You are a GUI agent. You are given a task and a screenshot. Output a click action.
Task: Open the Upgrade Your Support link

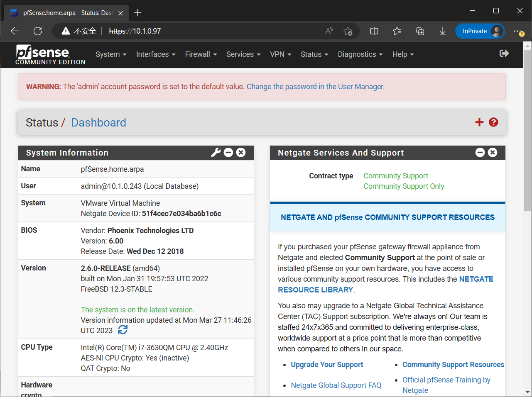[x=327, y=365]
